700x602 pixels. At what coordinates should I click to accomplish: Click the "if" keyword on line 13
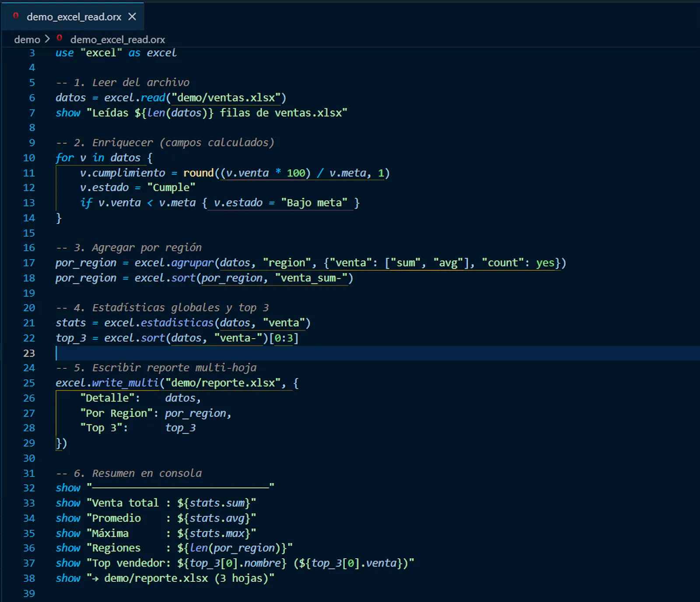[x=86, y=203]
